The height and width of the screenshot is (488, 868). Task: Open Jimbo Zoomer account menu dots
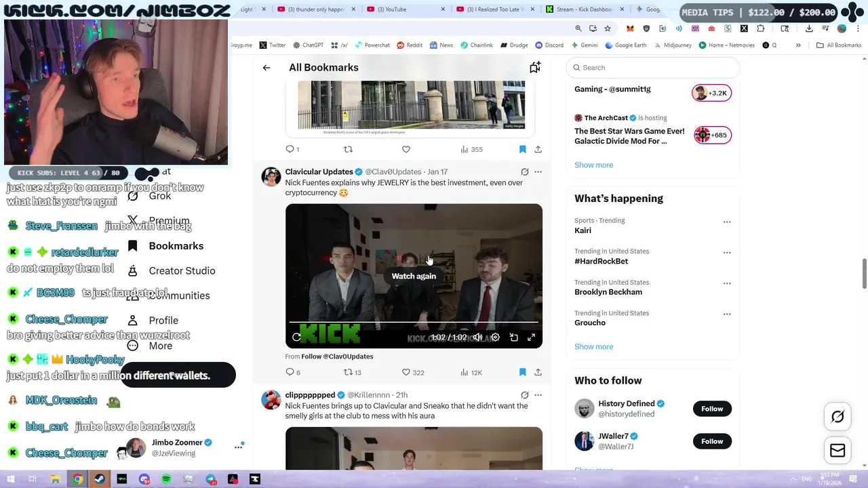[238, 447]
